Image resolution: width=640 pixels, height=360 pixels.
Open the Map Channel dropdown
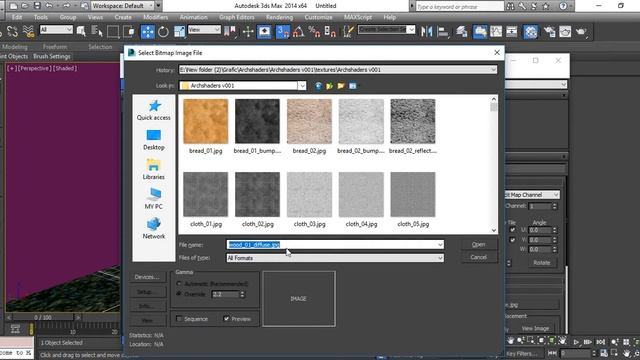click(x=532, y=195)
